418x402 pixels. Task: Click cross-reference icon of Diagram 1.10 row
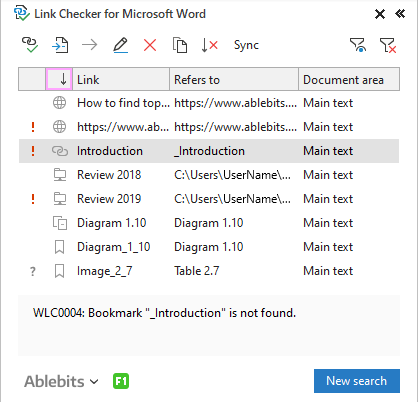60,223
